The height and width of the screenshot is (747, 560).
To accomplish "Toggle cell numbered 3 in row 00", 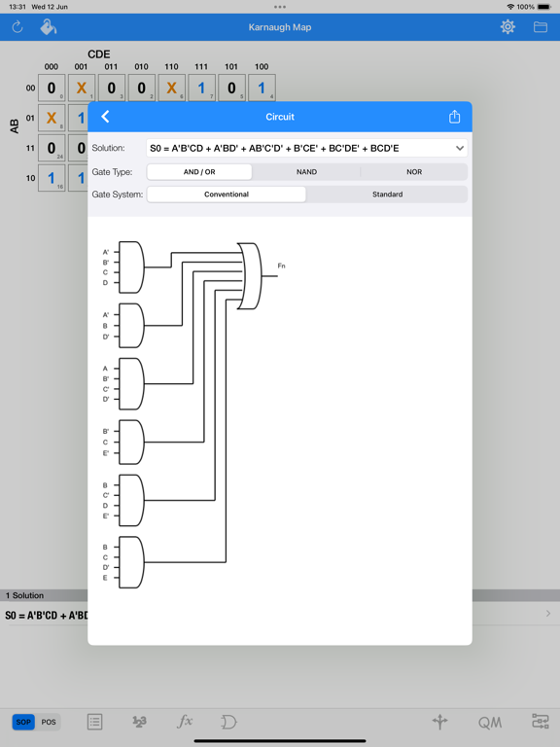I will click(112, 88).
